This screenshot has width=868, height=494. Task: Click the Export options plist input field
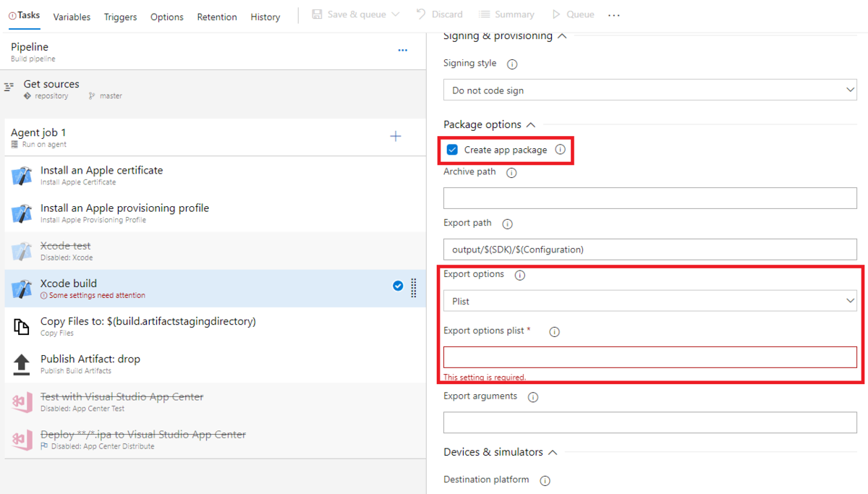(650, 357)
